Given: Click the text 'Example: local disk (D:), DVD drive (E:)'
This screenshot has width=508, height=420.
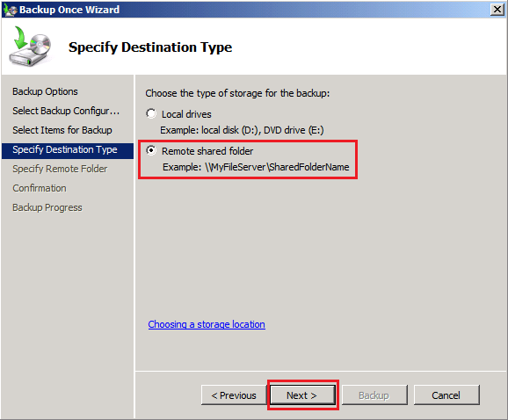Looking at the screenshot, I should click(242, 130).
